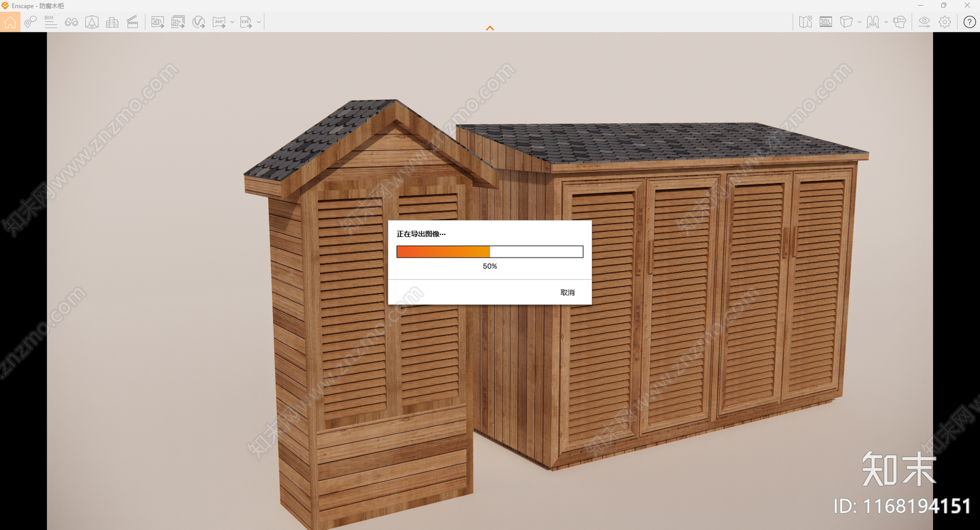
Task: Expand the projection mode dropdown arrow
Action: 859,22
